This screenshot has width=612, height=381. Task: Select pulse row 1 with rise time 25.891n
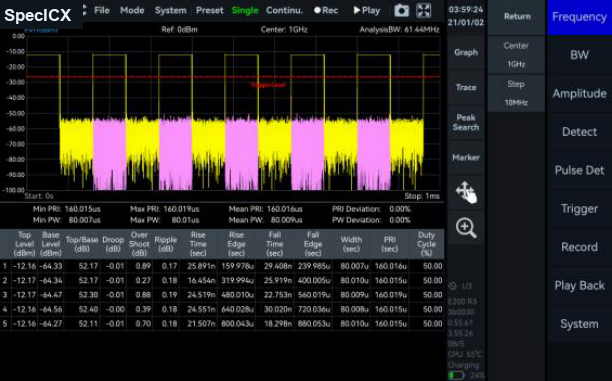click(x=222, y=266)
